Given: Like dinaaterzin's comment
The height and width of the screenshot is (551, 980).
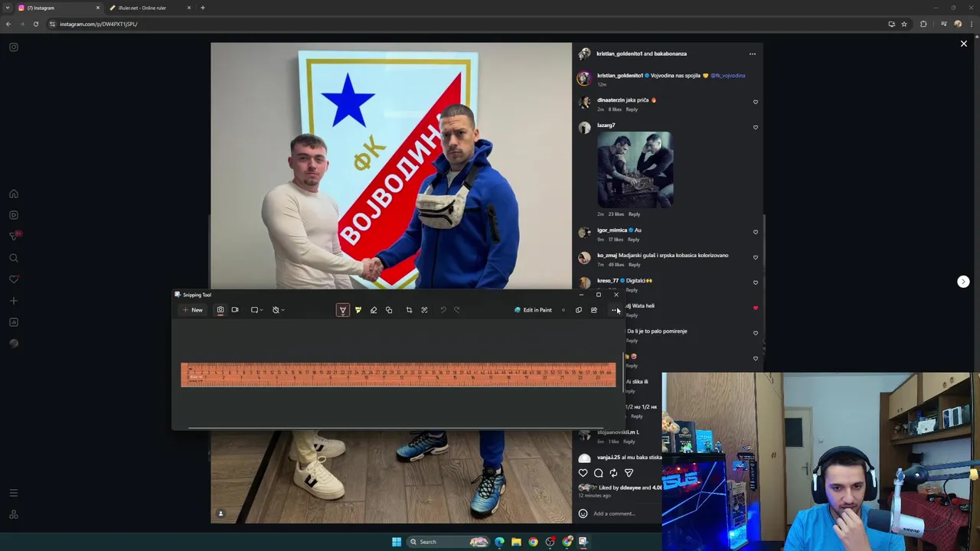Looking at the screenshot, I should (756, 102).
